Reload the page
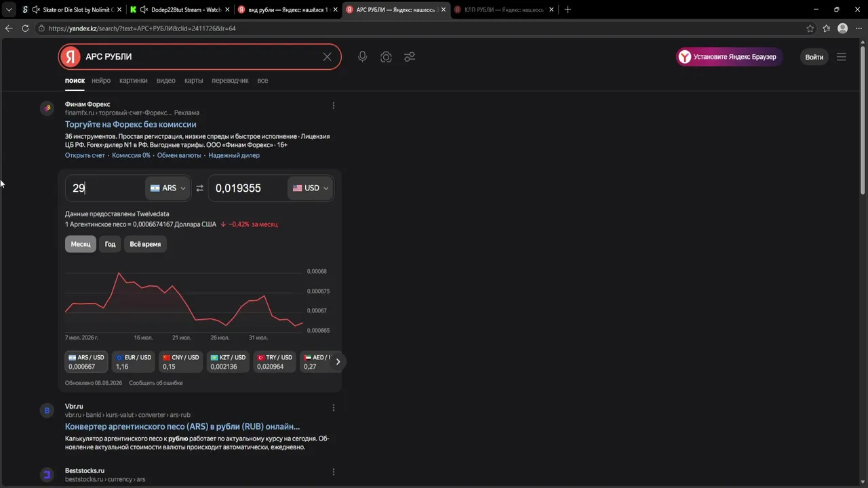The height and width of the screenshot is (488, 868). tap(25, 28)
